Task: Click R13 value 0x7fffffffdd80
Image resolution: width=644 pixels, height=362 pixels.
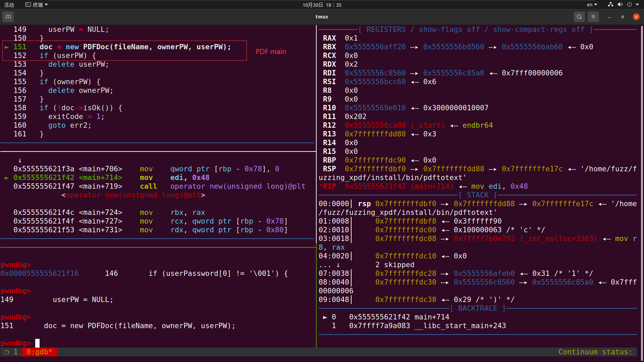Action: point(375,134)
